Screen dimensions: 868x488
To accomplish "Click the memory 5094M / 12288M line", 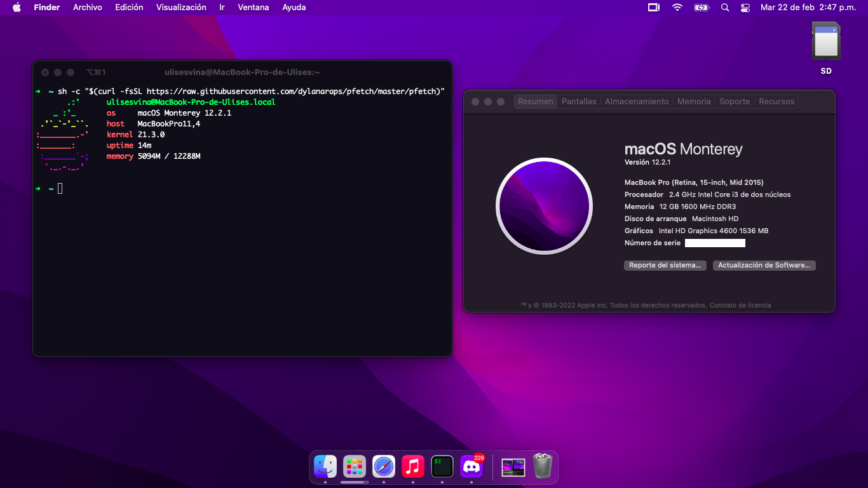I will tap(153, 156).
